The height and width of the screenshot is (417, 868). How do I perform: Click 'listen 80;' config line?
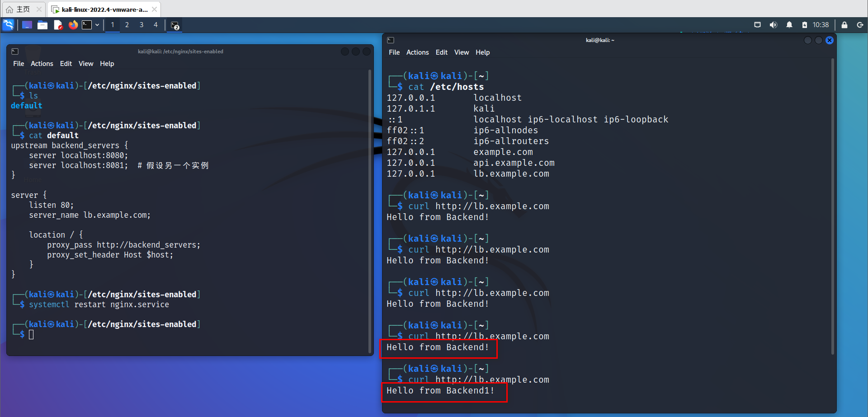click(52, 205)
